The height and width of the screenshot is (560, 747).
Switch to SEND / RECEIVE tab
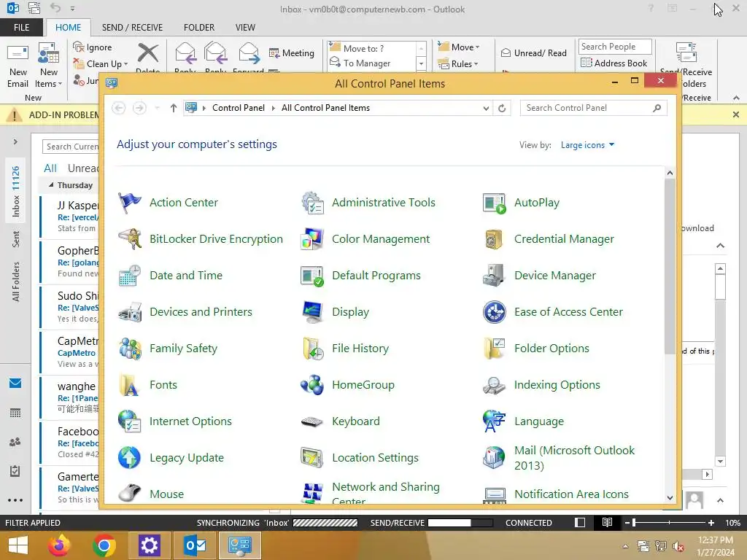click(132, 28)
